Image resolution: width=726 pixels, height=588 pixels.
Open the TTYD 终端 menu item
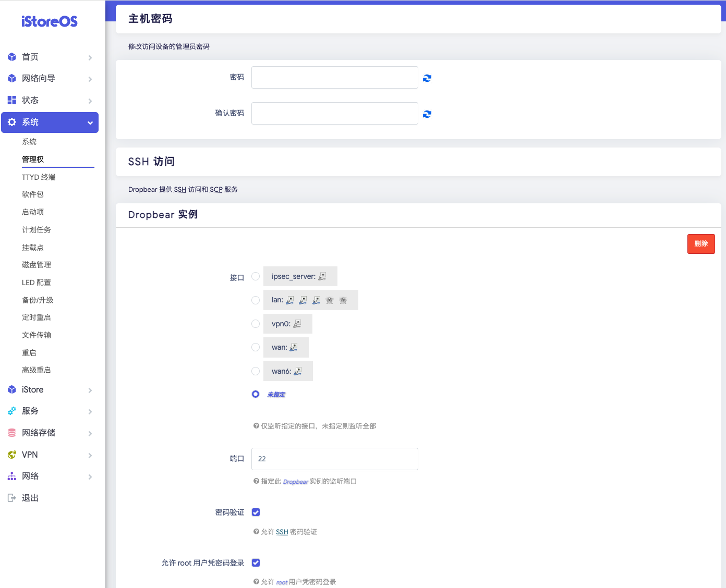coord(39,177)
